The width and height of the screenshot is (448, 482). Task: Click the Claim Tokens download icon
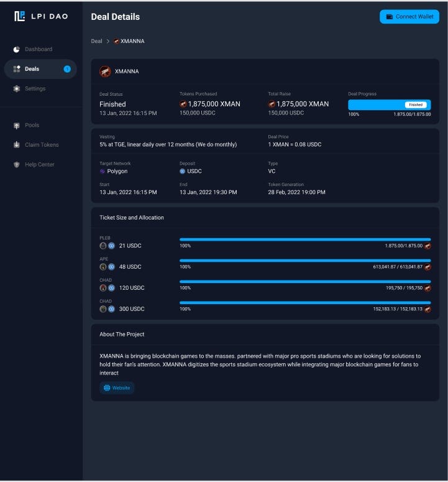pyautogui.click(x=17, y=145)
